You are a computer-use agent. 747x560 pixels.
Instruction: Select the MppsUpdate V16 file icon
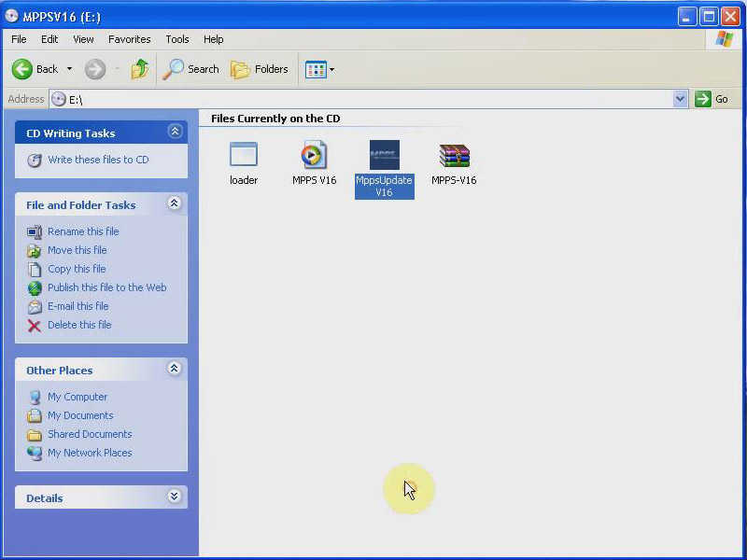[385, 155]
